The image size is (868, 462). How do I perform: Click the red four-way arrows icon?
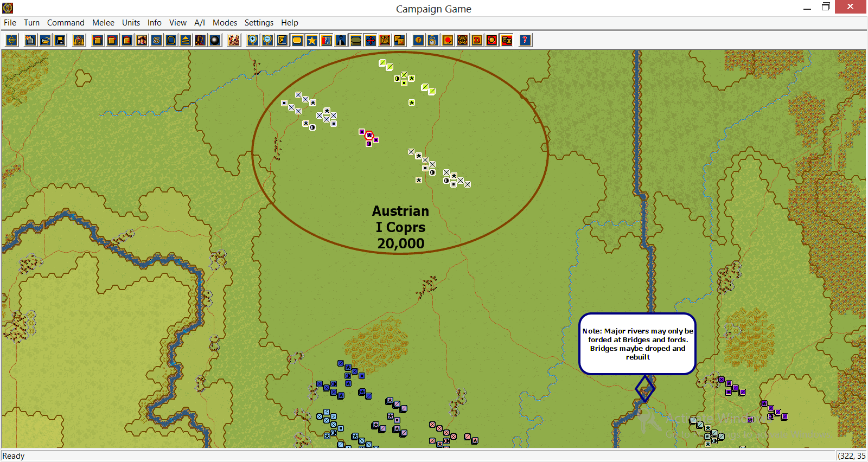[x=370, y=40]
